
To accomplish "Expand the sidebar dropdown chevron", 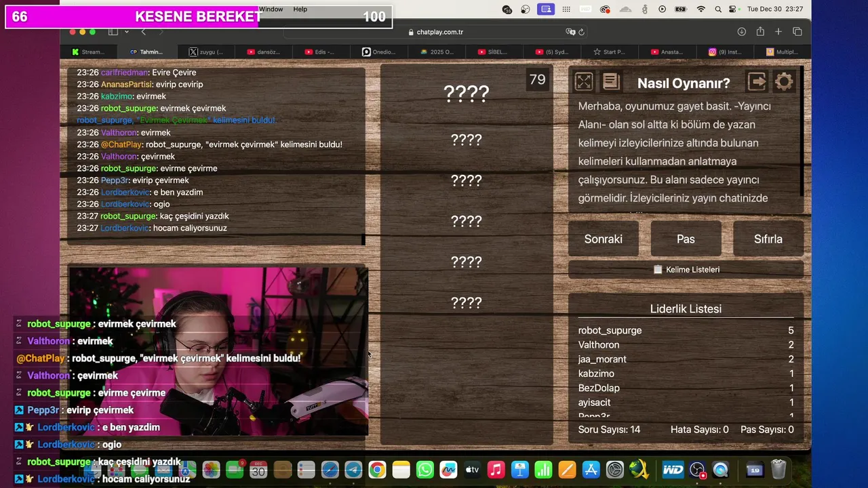I will [x=126, y=32].
